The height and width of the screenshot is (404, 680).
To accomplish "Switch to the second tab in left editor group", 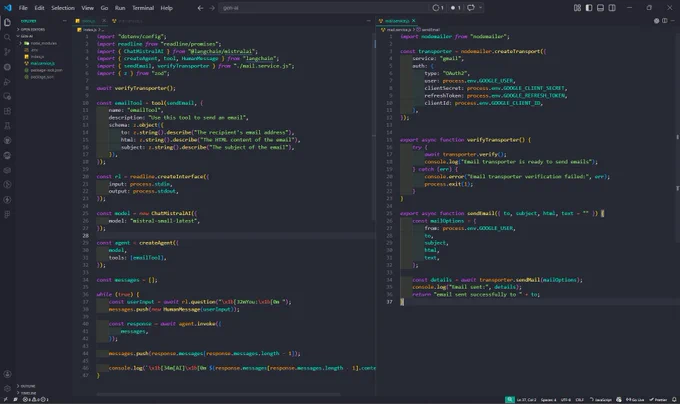I will click(x=128, y=21).
